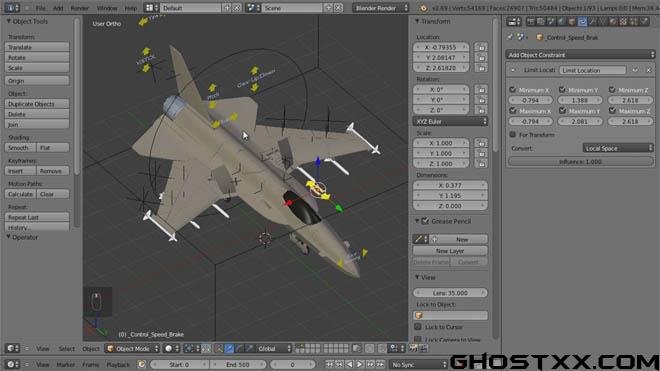Select the Grease Pencil draw tool icon
The width and height of the screenshot is (660, 371).
coord(419,239)
